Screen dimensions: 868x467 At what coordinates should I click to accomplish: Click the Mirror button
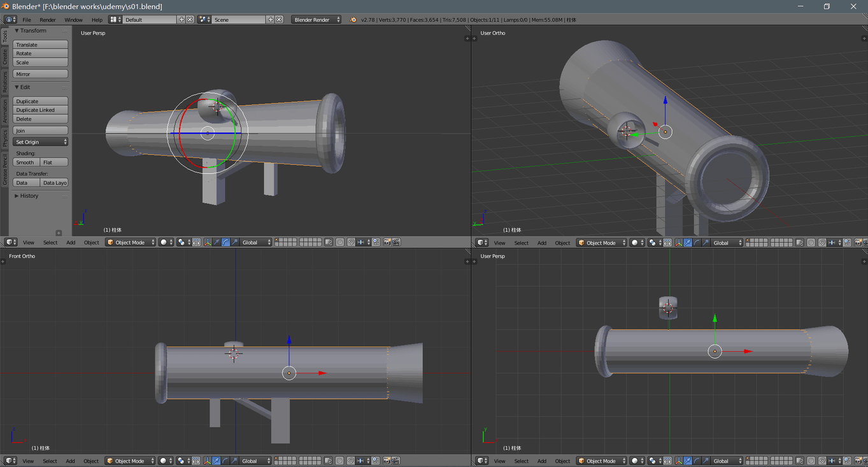click(40, 74)
